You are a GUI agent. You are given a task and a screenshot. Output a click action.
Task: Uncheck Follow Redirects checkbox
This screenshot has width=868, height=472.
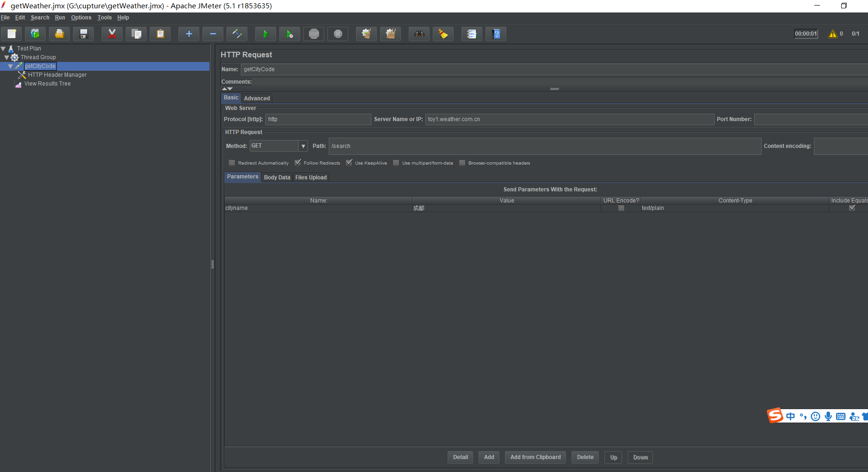pos(298,163)
